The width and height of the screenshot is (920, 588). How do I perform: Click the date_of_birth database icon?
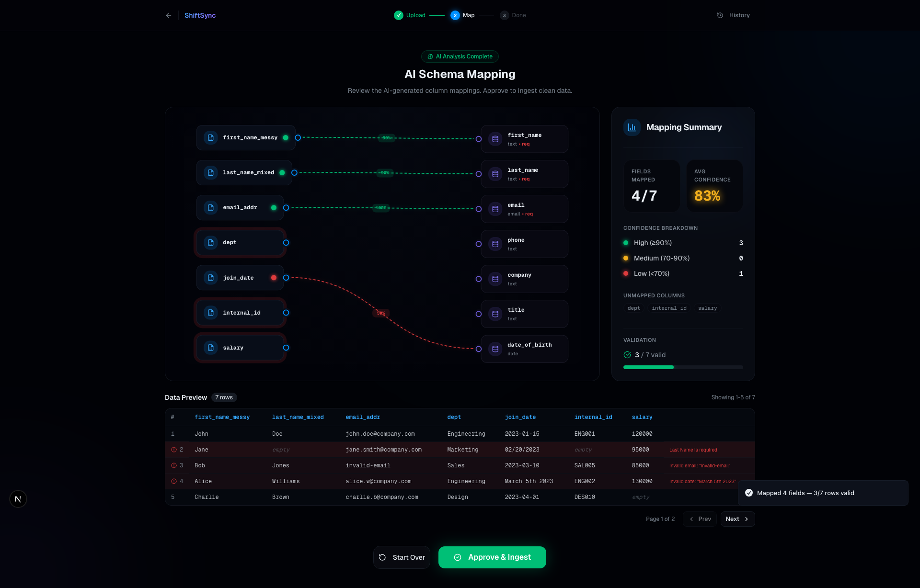coord(495,349)
